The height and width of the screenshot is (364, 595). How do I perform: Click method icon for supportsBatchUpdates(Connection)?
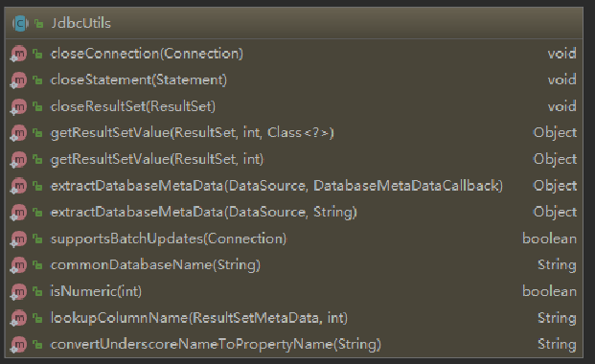tap(18, 239)
